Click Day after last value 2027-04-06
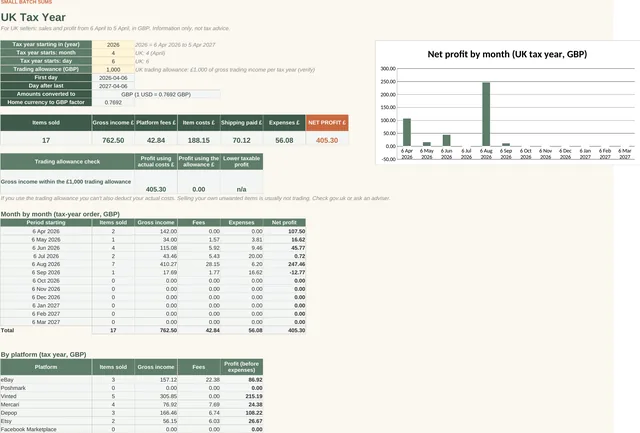640x433 pixels. [113, 86]
